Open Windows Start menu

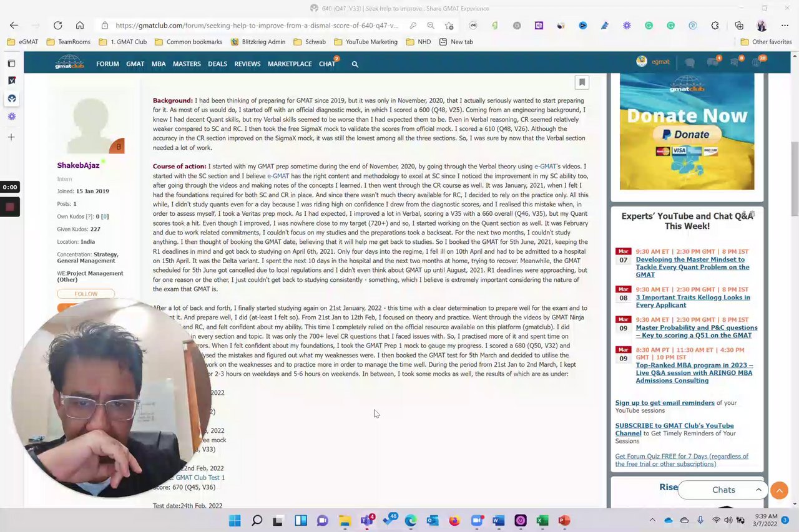(235, 520)
